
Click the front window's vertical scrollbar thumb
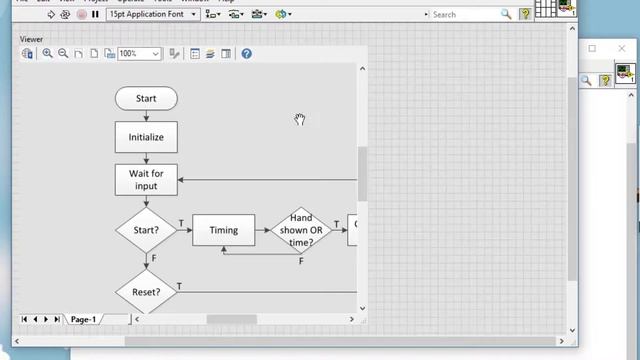click(x=572, y=179)
